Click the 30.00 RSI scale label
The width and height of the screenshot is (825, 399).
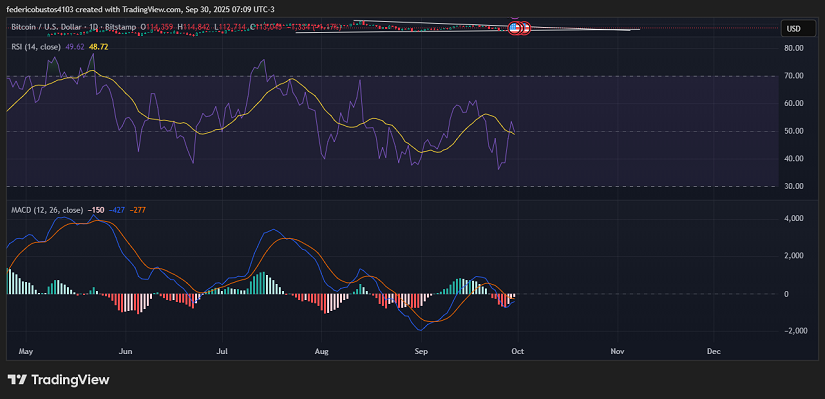pos(793,186)
